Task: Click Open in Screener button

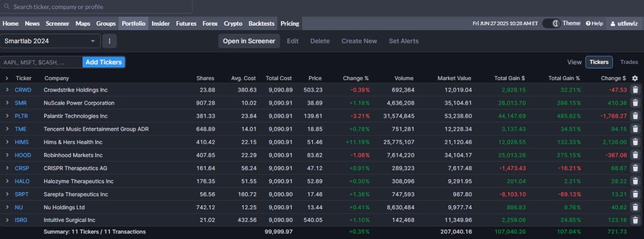Action: point(249,41)
